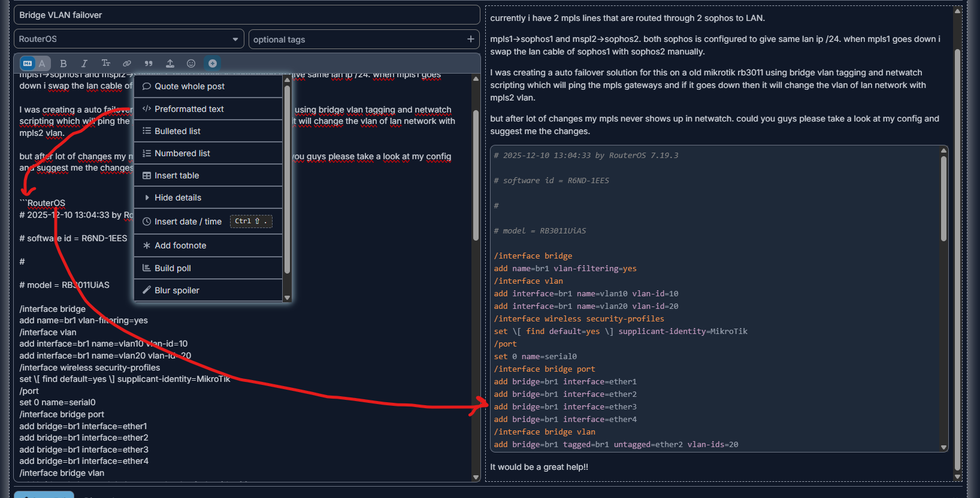This screenshot has width=980, height=498.
Task: Apply italic formatting in composer
Action: 84,63
